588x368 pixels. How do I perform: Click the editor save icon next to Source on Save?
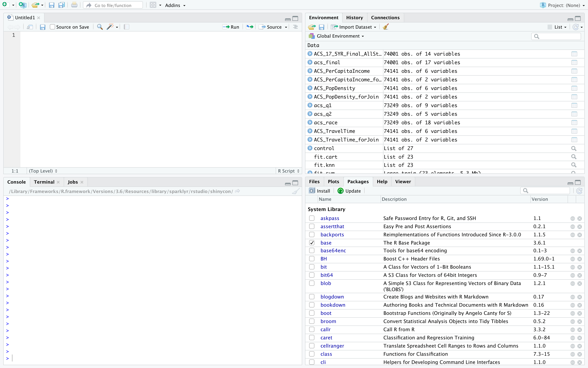tap(43, 27)
